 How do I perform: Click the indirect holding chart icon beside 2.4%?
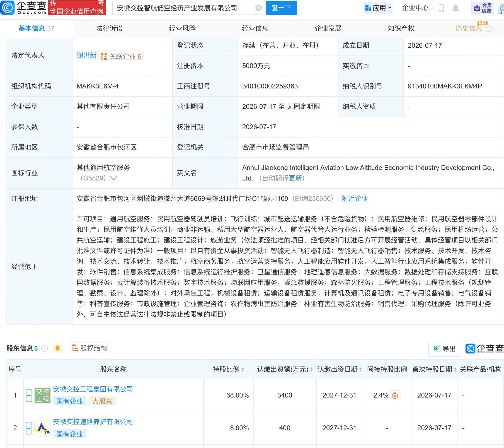395,395
